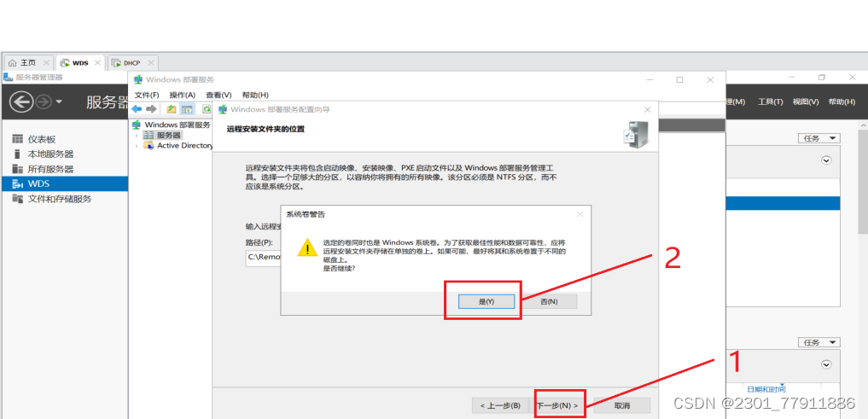Open 视图(V) menu in Server Manager
The width and height of the screenshot is (868, 419).
[806, 102]
